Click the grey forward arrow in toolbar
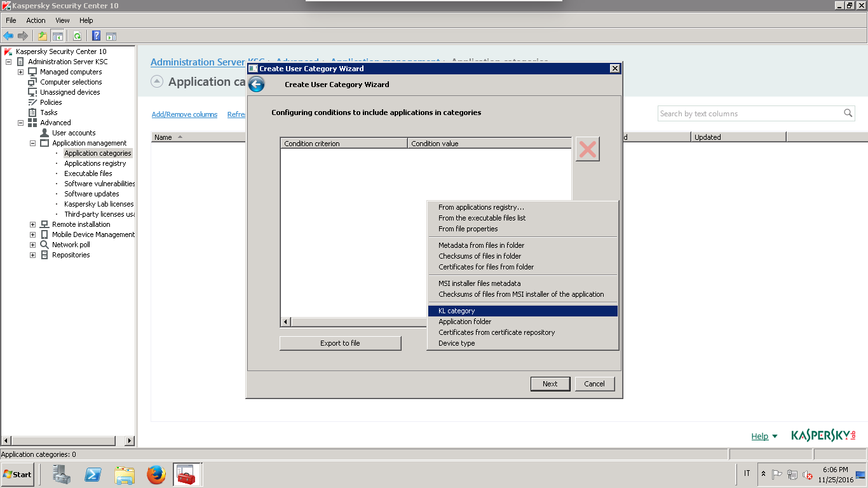Screen dimensions: 868x488 coord(23,36)
